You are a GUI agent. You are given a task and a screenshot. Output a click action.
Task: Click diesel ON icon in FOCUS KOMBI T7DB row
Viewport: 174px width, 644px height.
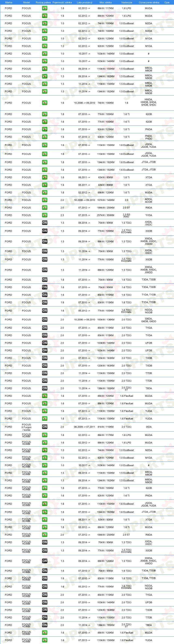tap(45, 618)
